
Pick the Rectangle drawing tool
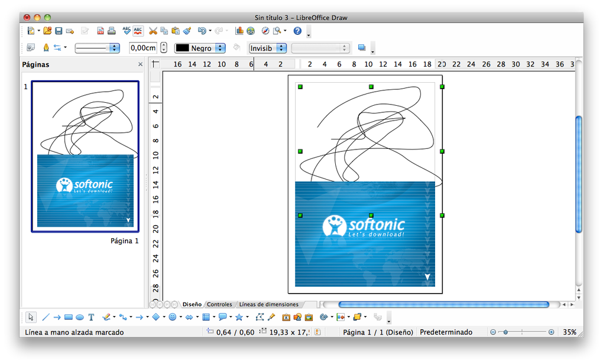click(68, 317)
